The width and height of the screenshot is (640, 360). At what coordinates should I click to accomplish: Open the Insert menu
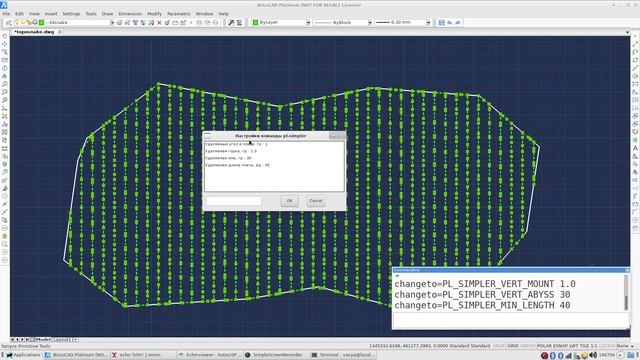pos(51,13)
